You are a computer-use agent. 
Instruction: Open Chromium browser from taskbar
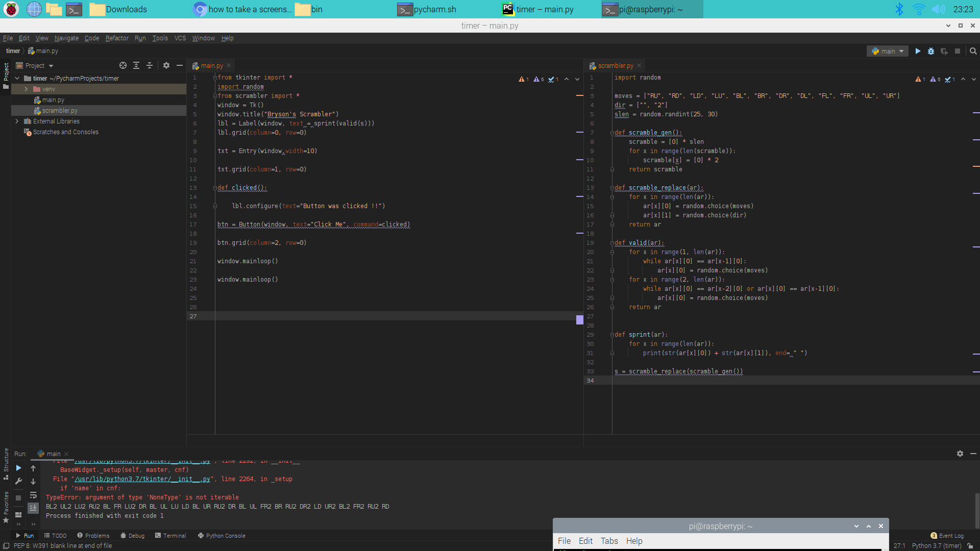tap(34, 9)
